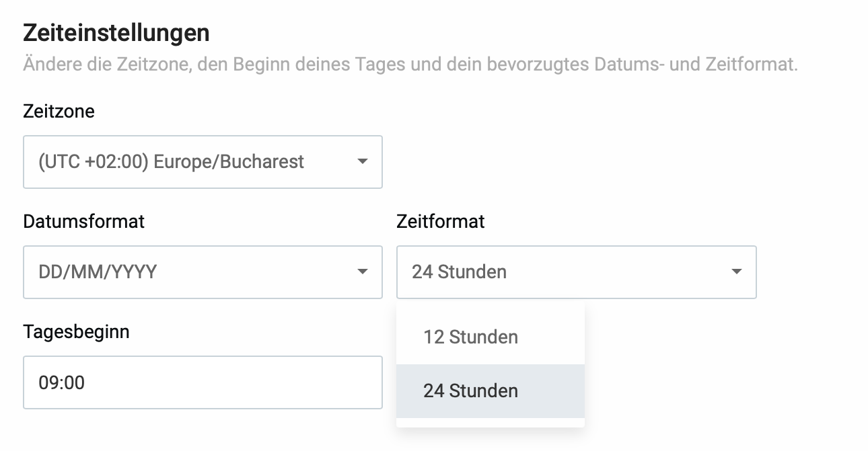The height and width of the screenshot is (451, 868).
Task: Open the Zeitzone selection list
Action: click(202, 162)
